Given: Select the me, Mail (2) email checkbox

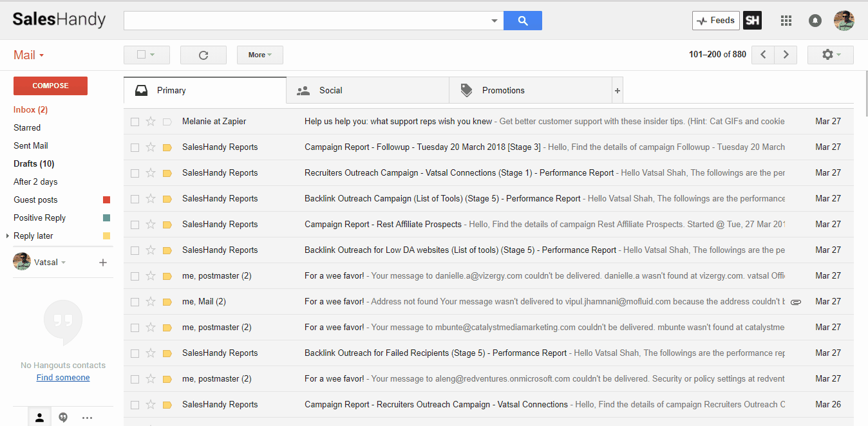Looking at the screenshot, I should pyautogui.click(x=135, y=302).
